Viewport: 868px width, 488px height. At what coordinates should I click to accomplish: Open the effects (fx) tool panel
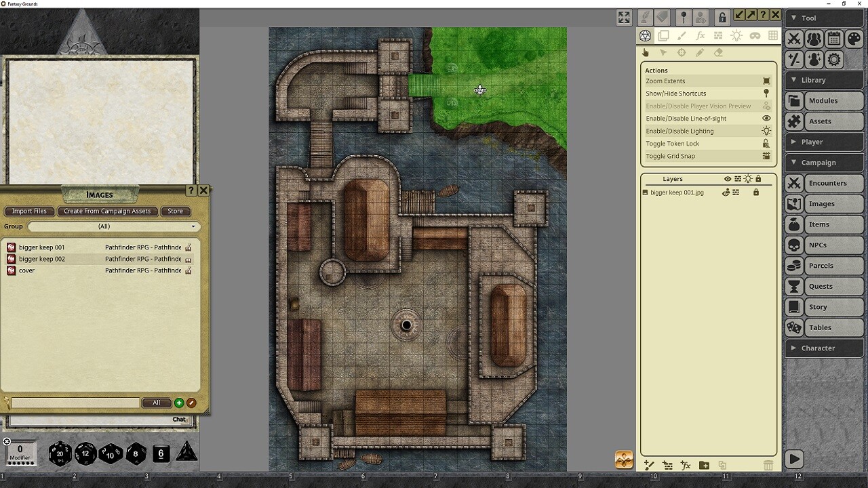[701, 36]
